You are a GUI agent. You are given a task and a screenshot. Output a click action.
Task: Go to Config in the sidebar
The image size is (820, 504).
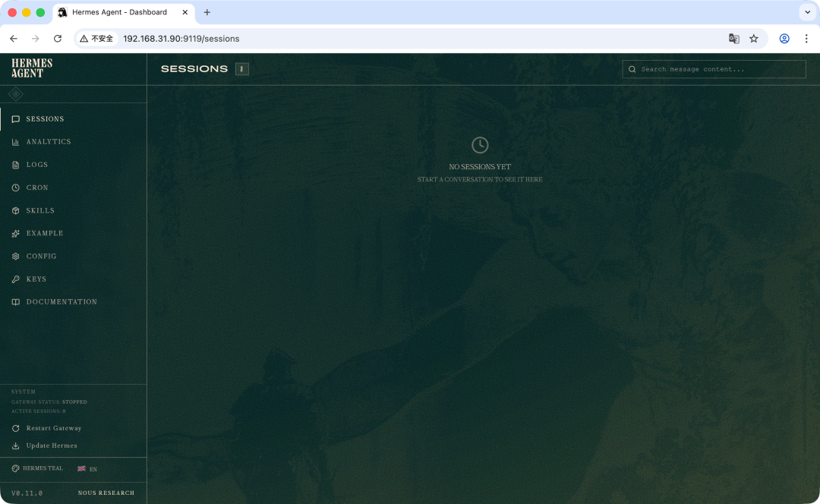coord(73,257)
